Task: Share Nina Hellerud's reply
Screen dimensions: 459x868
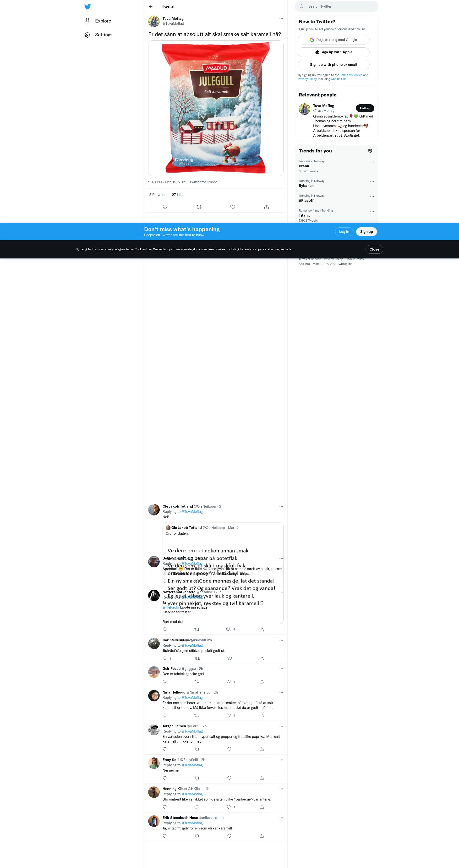Action: tap(262, 715)
